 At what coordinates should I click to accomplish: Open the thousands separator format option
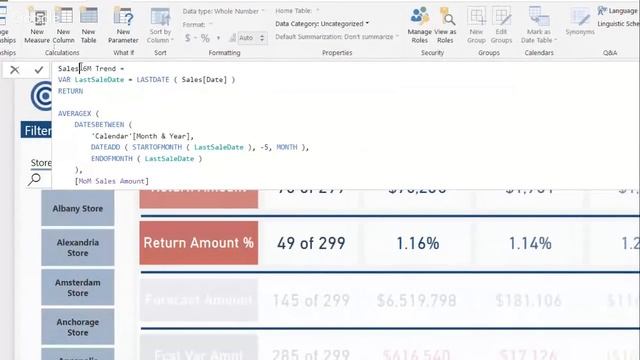[x=219, y=38]
